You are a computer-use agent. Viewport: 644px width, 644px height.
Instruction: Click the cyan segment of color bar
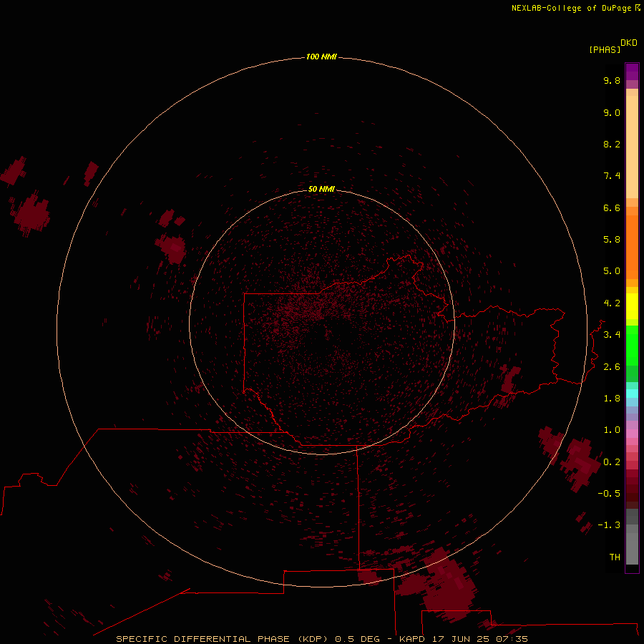(632, 394)
